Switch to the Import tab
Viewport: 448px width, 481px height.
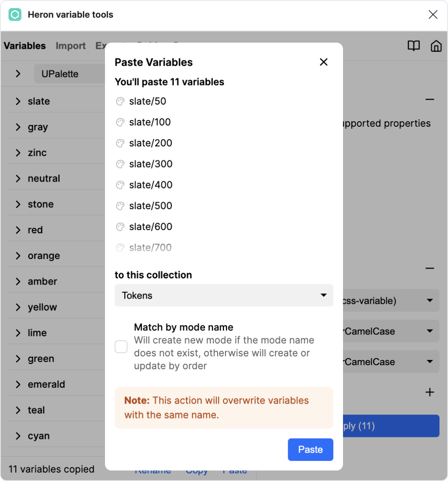(x=71, y=46)
